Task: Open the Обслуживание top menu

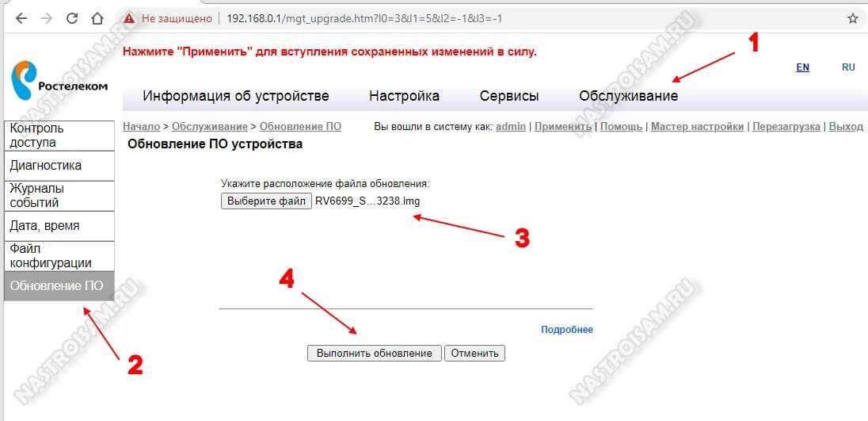Action: 628,96
